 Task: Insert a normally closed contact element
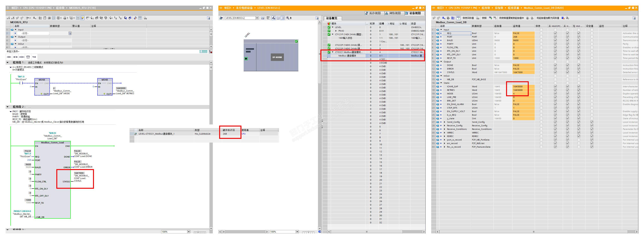tap(15, 57)
